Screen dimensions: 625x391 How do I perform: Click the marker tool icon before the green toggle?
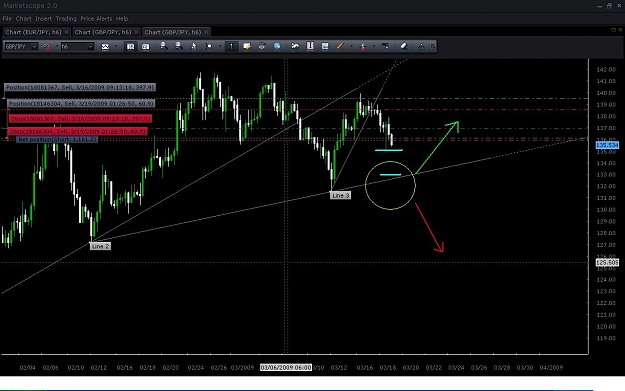(209, 47)
